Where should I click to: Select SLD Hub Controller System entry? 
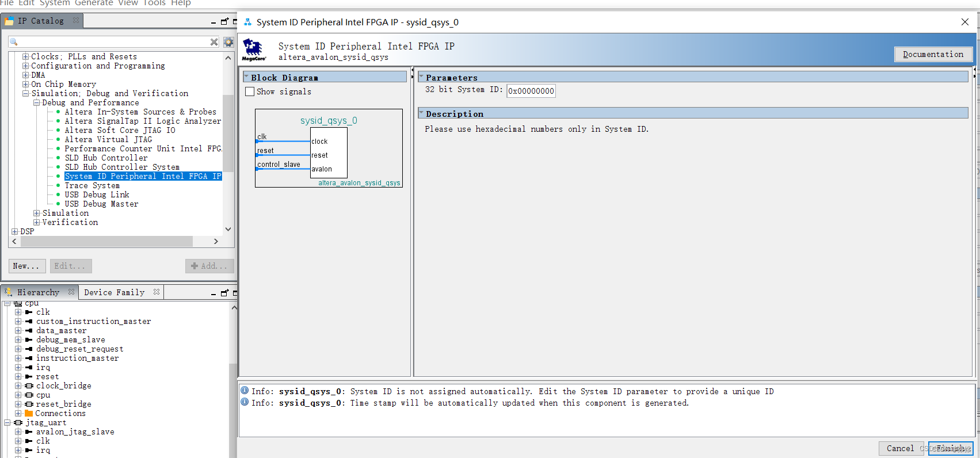122,167
